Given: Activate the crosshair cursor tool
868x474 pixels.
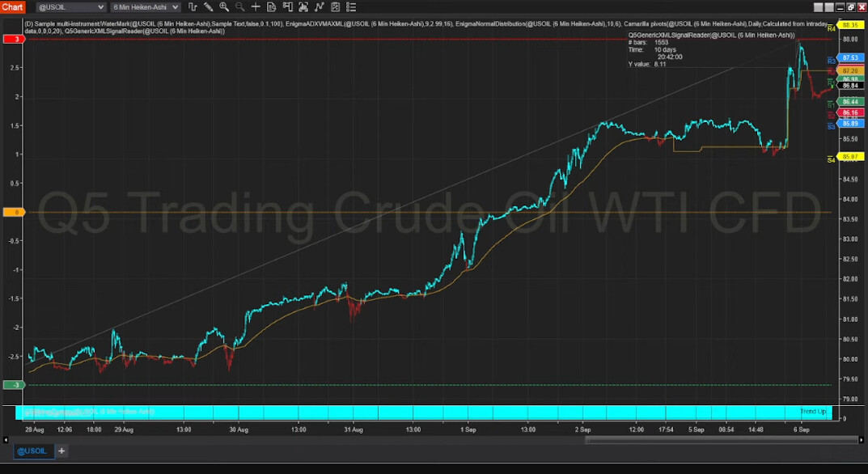Looking at the screenshot, I should tap(256, 7).
